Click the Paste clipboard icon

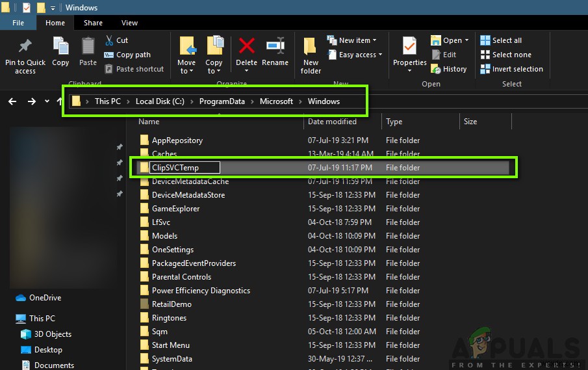(x=88, y=52)
